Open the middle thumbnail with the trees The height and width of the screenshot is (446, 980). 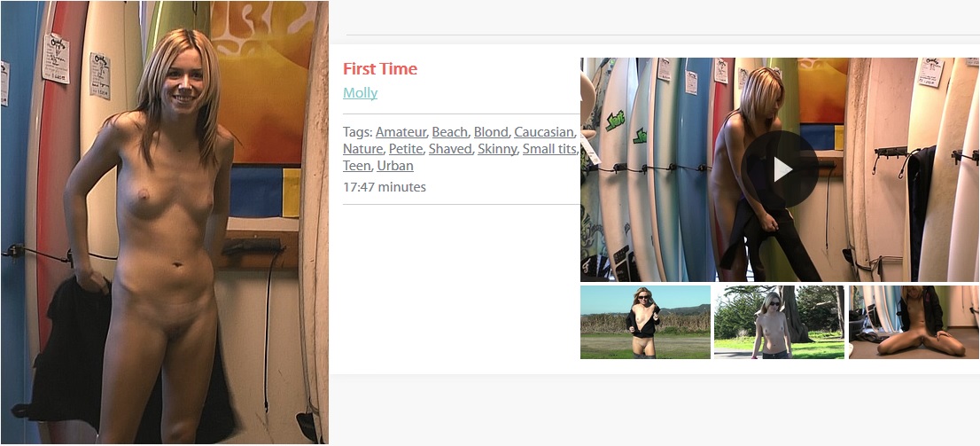779,322
